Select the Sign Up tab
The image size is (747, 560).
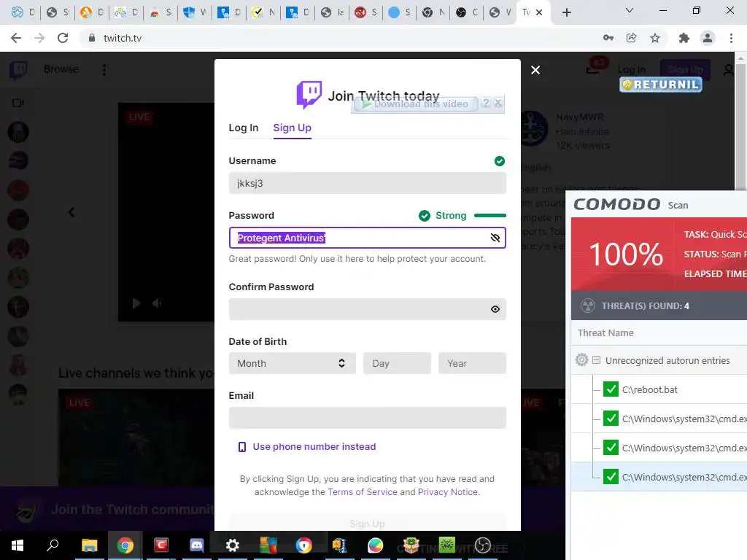click(292, 128)
